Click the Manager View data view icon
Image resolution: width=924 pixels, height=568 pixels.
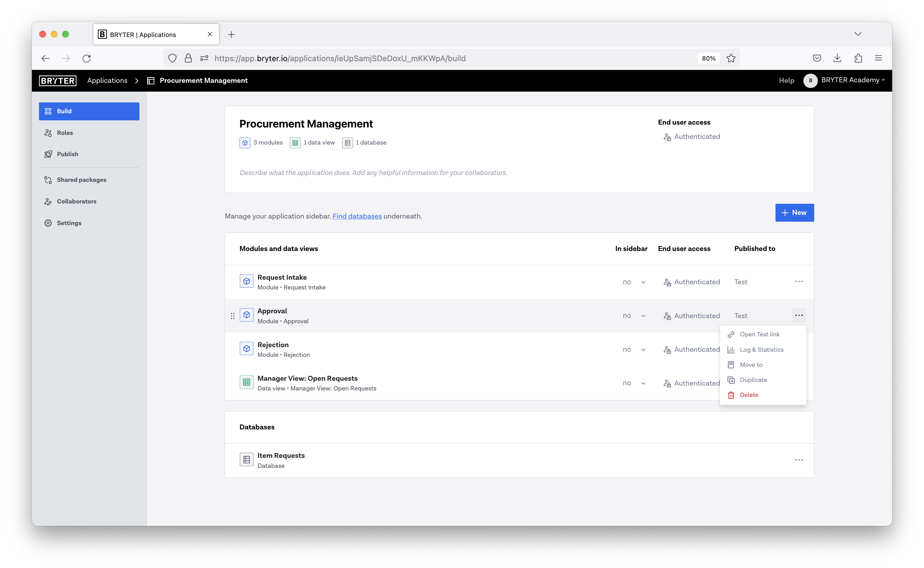click(246, 382)
